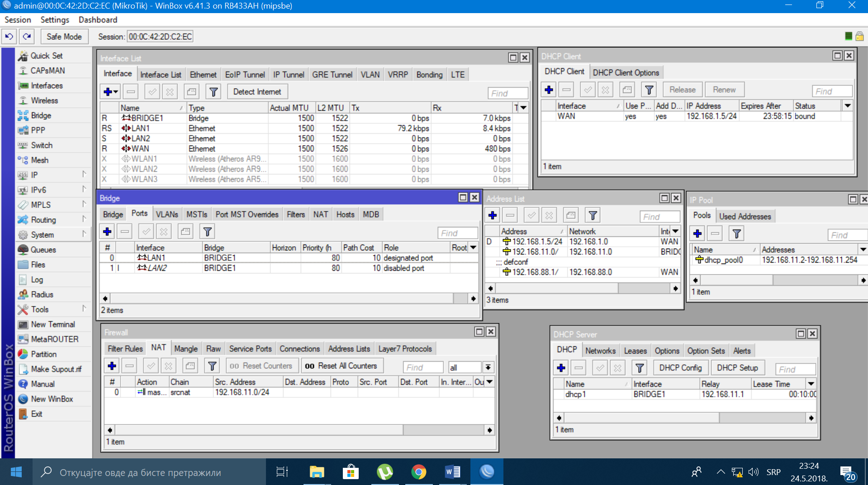This screenshot has height=485, width=868.
Task: Click the Windows Start button
Action: pos(16,472)
